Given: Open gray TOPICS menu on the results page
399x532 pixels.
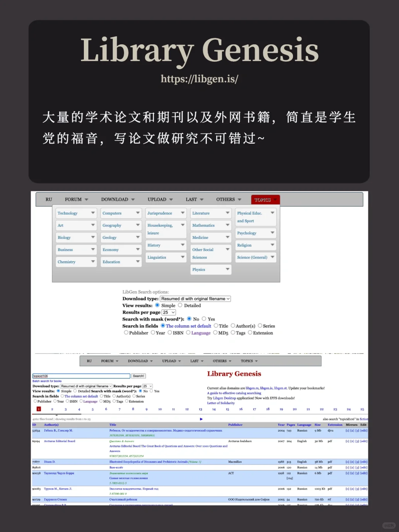Looking at the screenshot, I should pyautogui.click(x=249, y=361).
